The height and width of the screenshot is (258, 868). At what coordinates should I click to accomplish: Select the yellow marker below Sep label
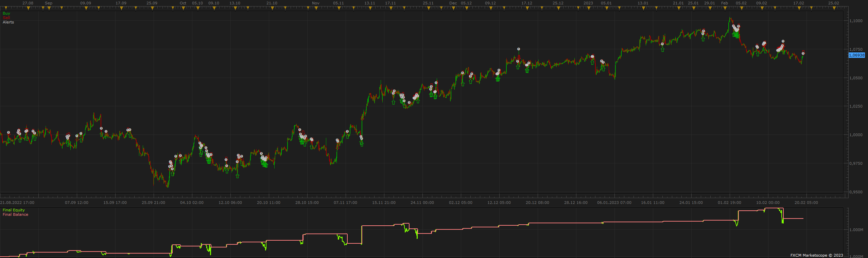pos(49,8)
